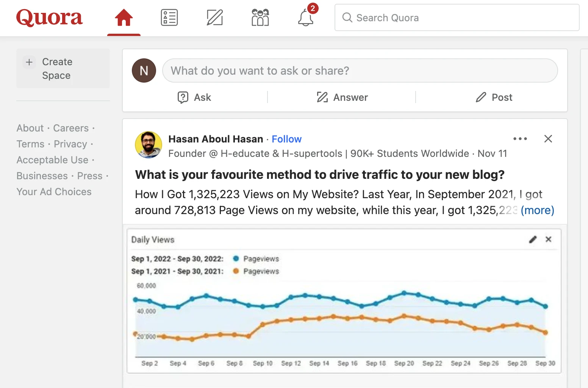Click the Ask speech-bubble icon
This screenshot has height=388, width=588.
click(183, 97)
